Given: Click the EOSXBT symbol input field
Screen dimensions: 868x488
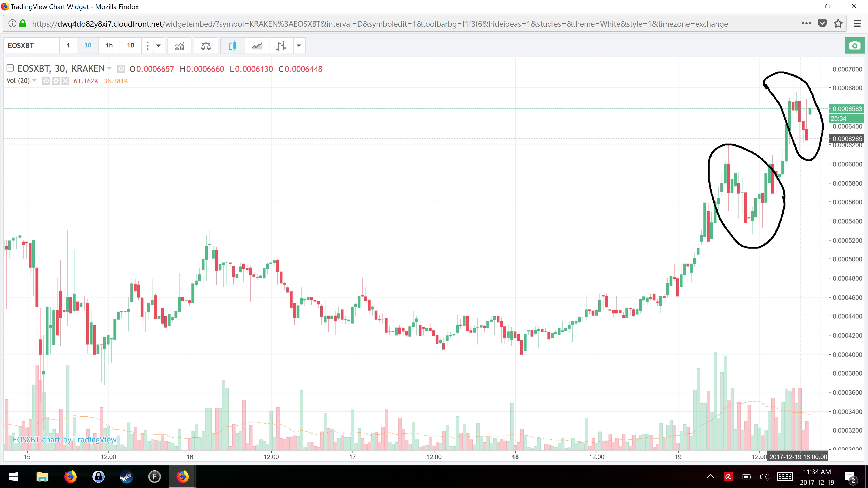Looking at the screenshot, I should tap(31, 45).
